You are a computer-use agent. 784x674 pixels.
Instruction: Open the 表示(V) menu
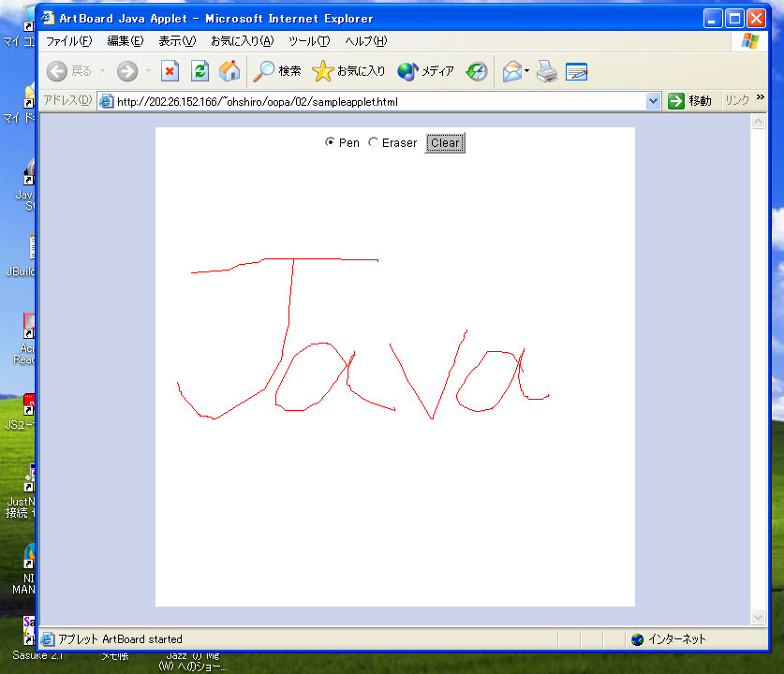177,41
